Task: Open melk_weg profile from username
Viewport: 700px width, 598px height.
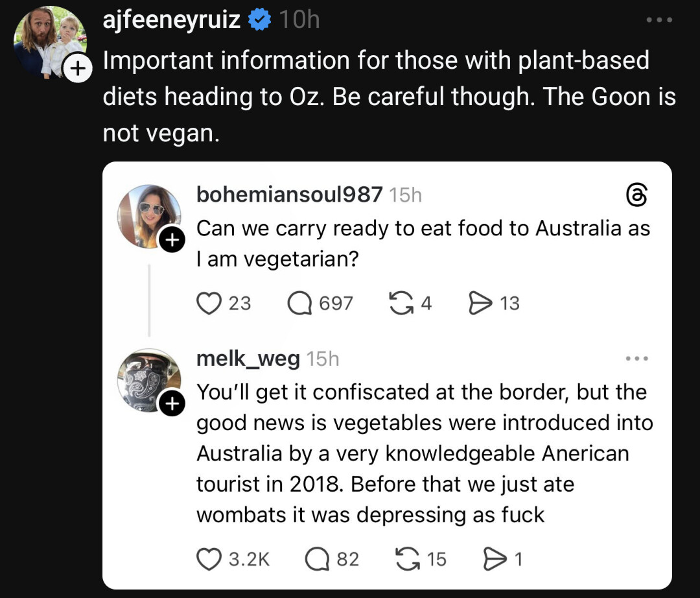Action: point(248,359)
